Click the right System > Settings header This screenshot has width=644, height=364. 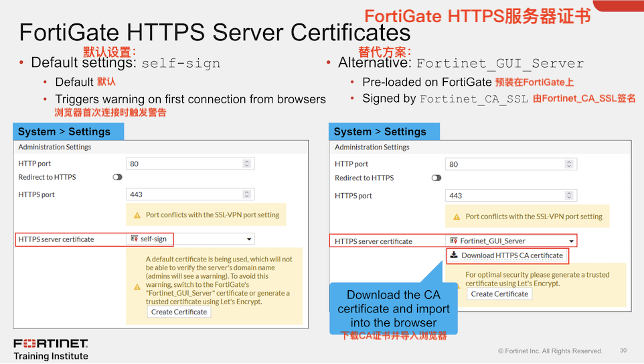(x=384, y=131)
